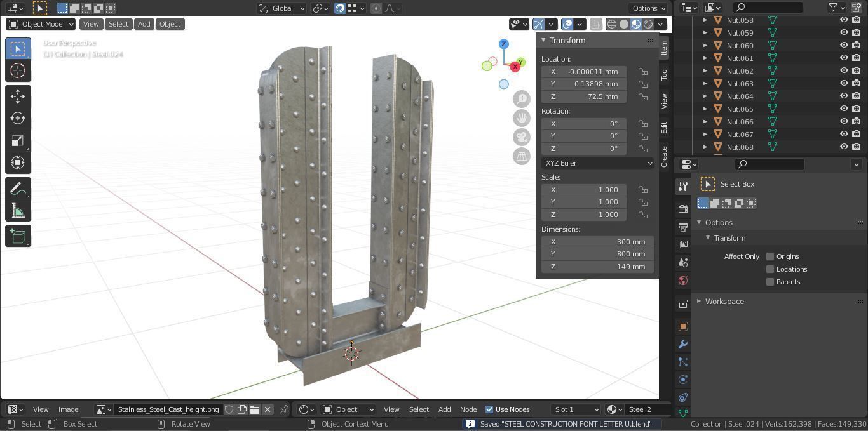This screenshot has width=868, height=431.
Task: Select the Annotate pencil tool
Action: pyautogui.click(x=18, y=189)
